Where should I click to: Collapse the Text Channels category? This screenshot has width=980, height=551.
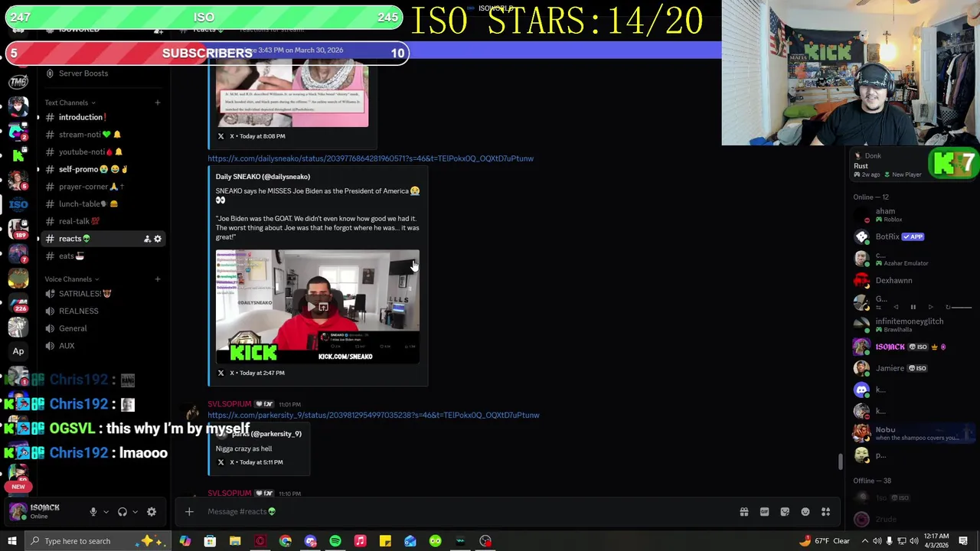coord(70,103)
